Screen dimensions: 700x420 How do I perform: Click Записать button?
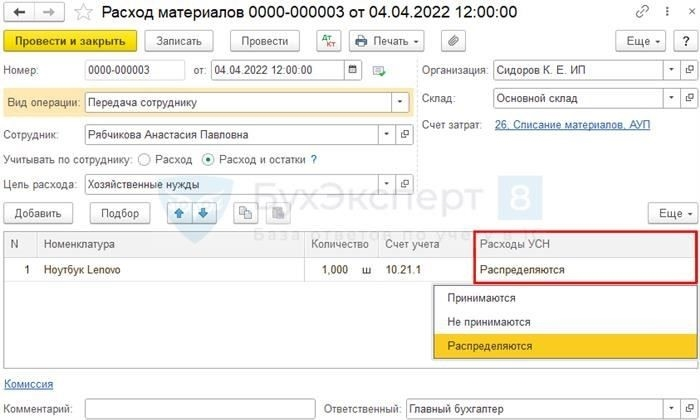point(179,41)
